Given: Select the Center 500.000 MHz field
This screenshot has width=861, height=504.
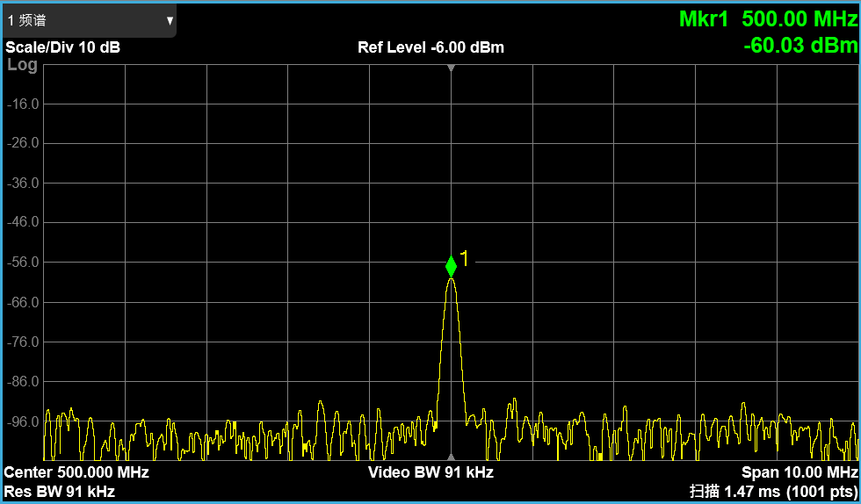Looking at the screenshot, I should [76, 473].
